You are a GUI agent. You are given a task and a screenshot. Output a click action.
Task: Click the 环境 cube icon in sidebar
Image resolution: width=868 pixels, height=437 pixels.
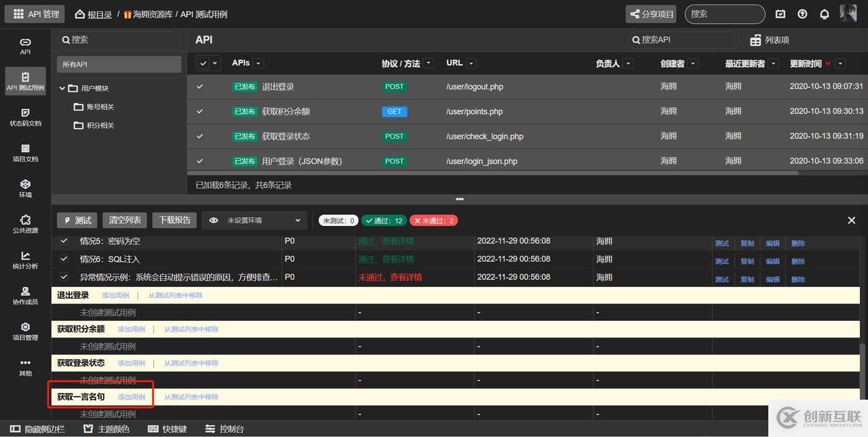coord(25,185)
